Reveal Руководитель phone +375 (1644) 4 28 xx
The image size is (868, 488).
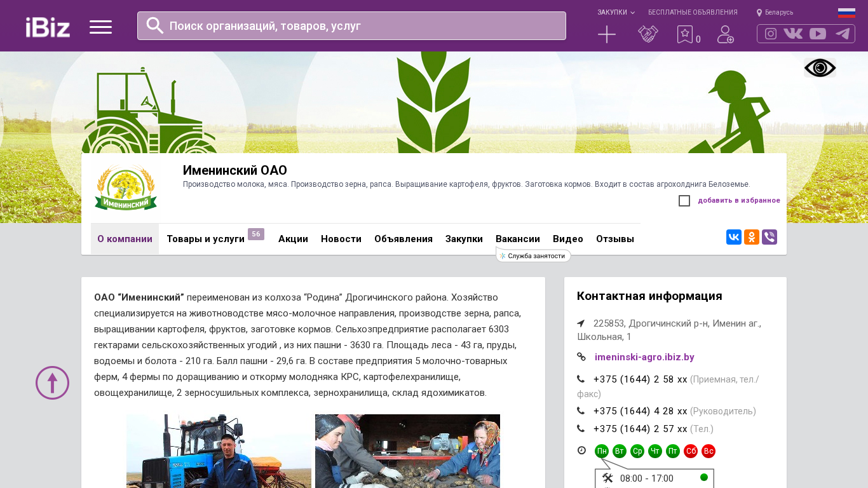[640, 411]
